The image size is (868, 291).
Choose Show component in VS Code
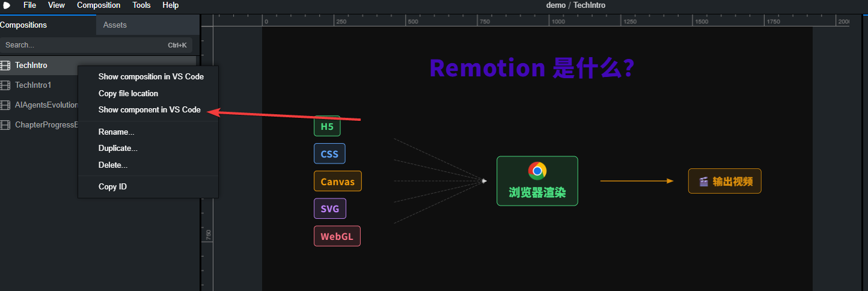tap(149, 109)
